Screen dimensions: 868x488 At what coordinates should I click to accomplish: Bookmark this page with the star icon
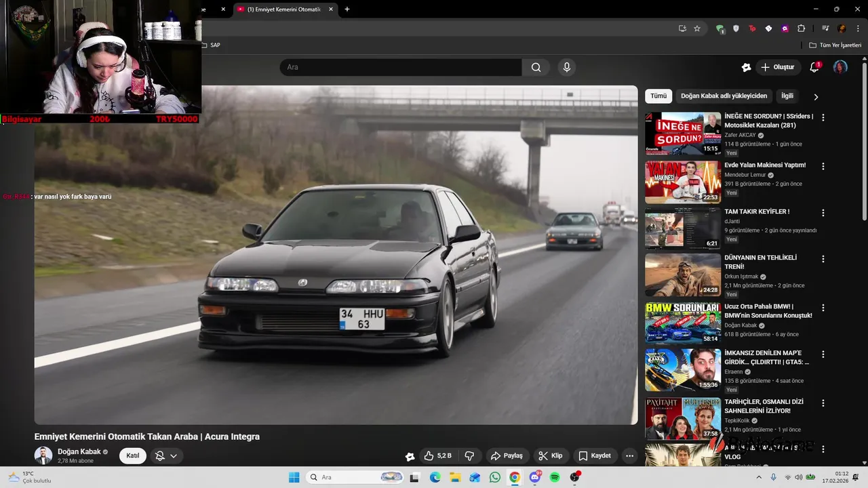[x=697, y=28]
